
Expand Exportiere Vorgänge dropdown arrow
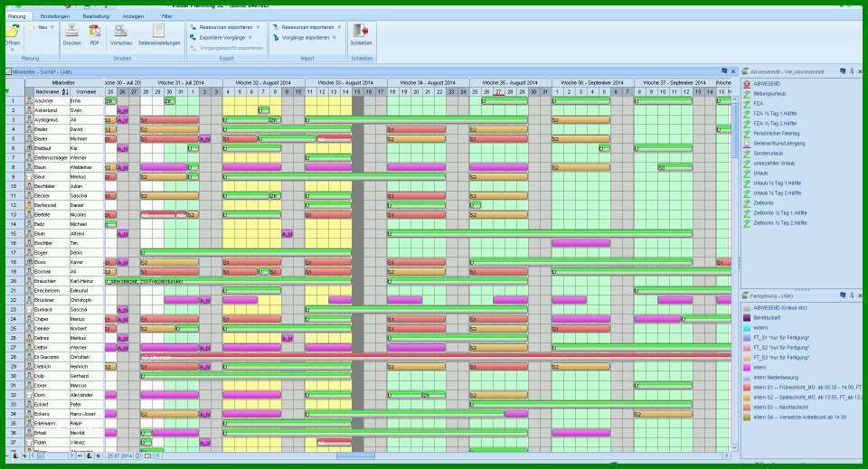pos(250,38)
